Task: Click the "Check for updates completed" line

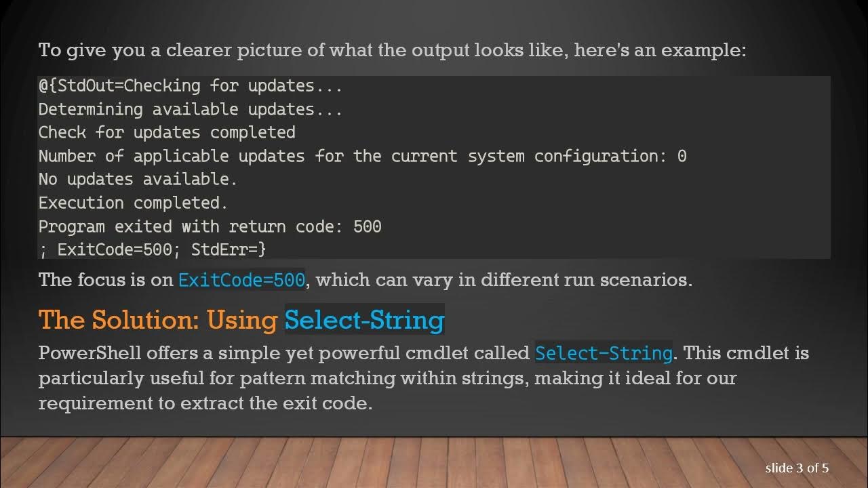Action: tap(166, 133)
